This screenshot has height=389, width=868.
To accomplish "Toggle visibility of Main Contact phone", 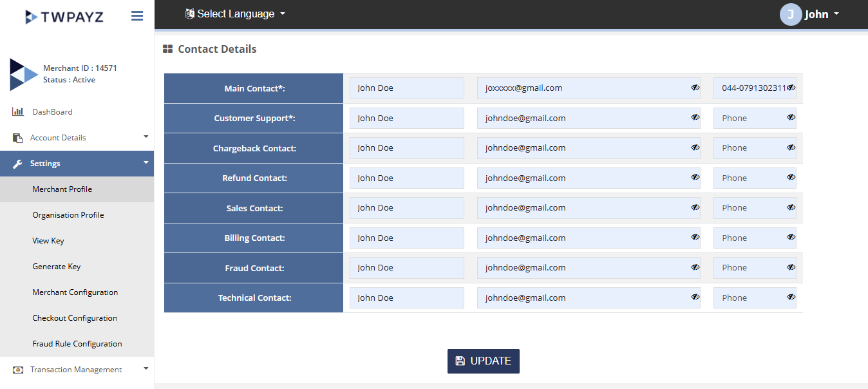I will [791, 88].
